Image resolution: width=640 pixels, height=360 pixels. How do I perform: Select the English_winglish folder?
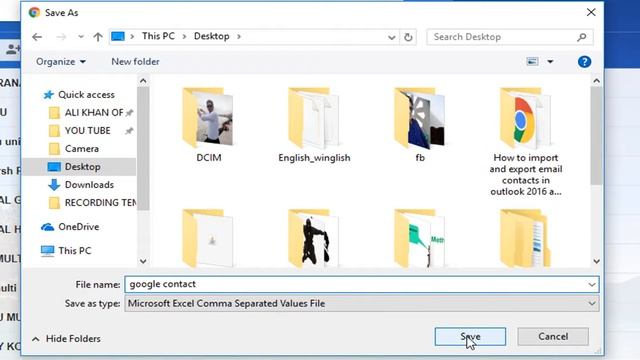(314, 125)
